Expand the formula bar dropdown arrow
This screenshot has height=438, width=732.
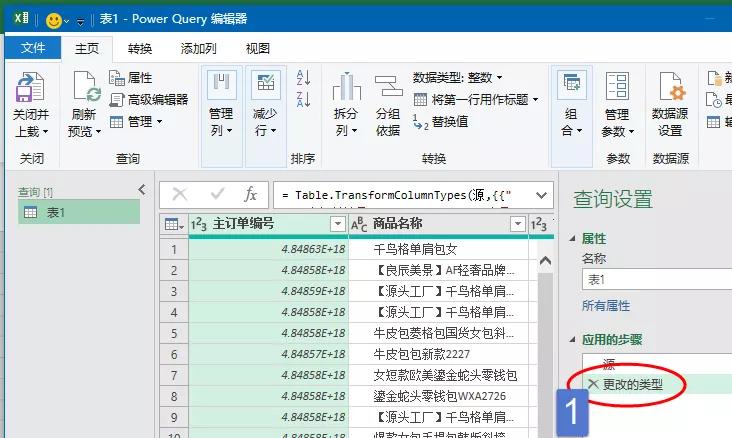pos(542,194)
